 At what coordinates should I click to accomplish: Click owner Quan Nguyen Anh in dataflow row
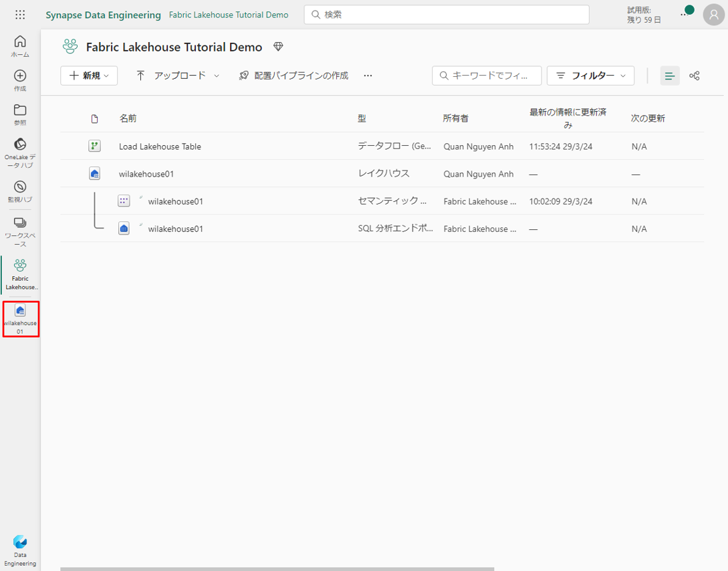478,146
